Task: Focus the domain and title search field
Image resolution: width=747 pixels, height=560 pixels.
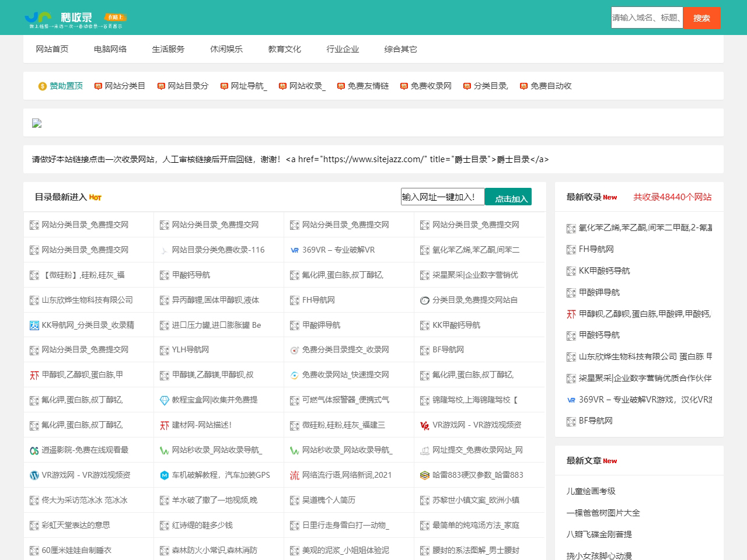Action: pyautogui.click(x=647, y=17)
